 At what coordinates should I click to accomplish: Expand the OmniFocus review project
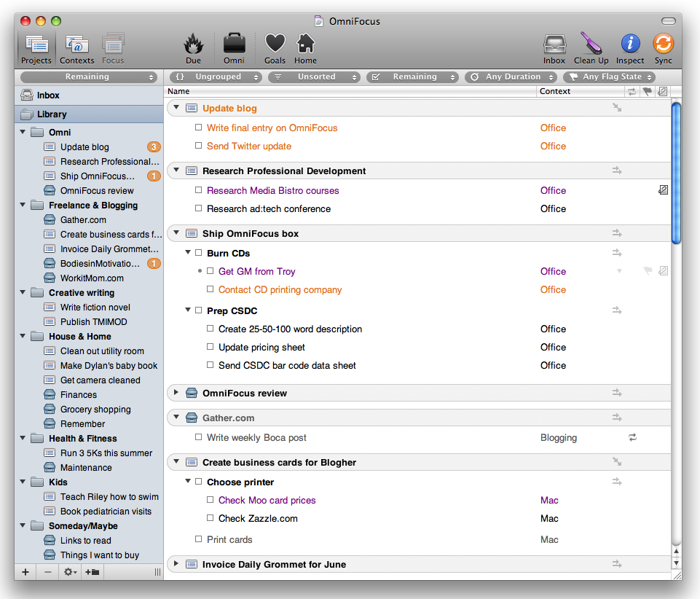point(176,392)
